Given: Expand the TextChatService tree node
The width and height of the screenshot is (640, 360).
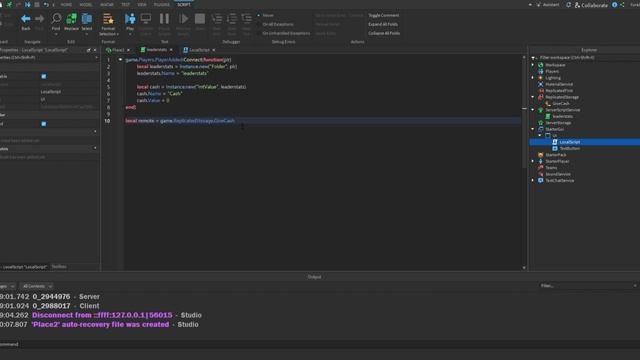Looking at the screenshot, I should [x=533, y=180].
